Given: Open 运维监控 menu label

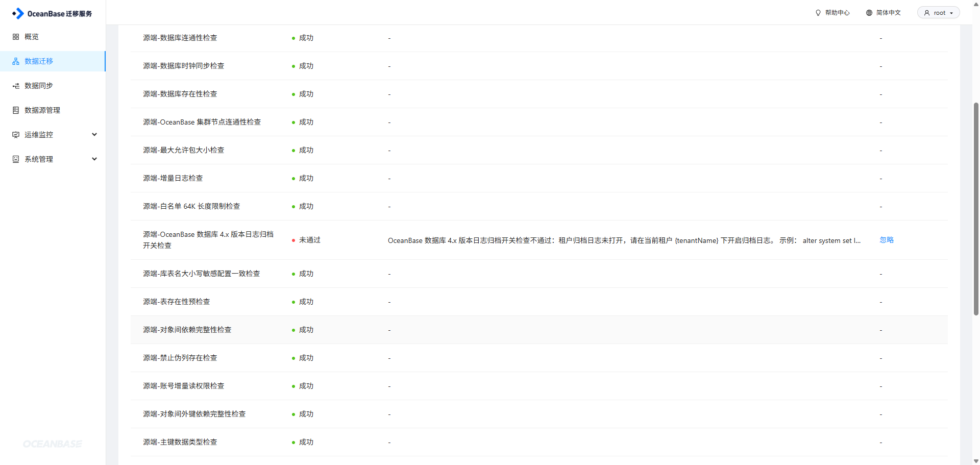Looking at the screenshot, I should tap(39, 135).
